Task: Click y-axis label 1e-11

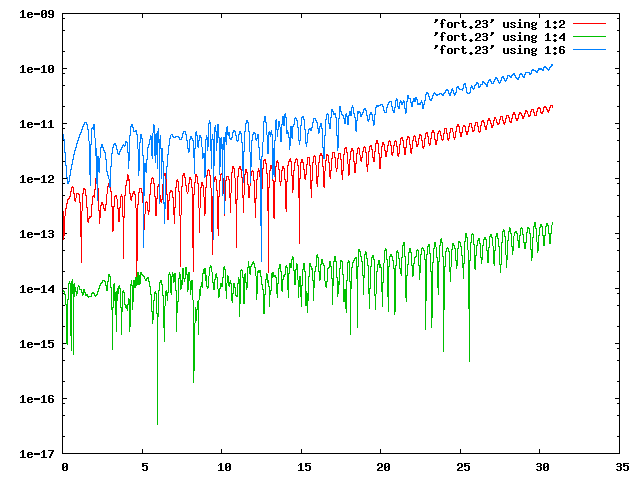Action: pos(37,124)
